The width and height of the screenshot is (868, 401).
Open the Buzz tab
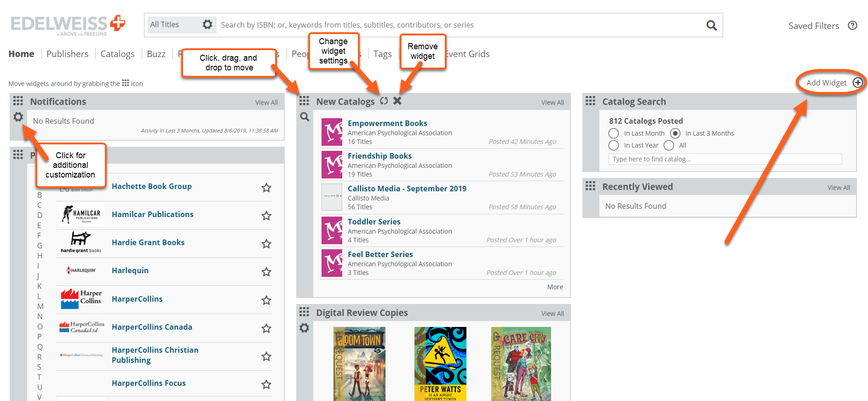(156, 54)
